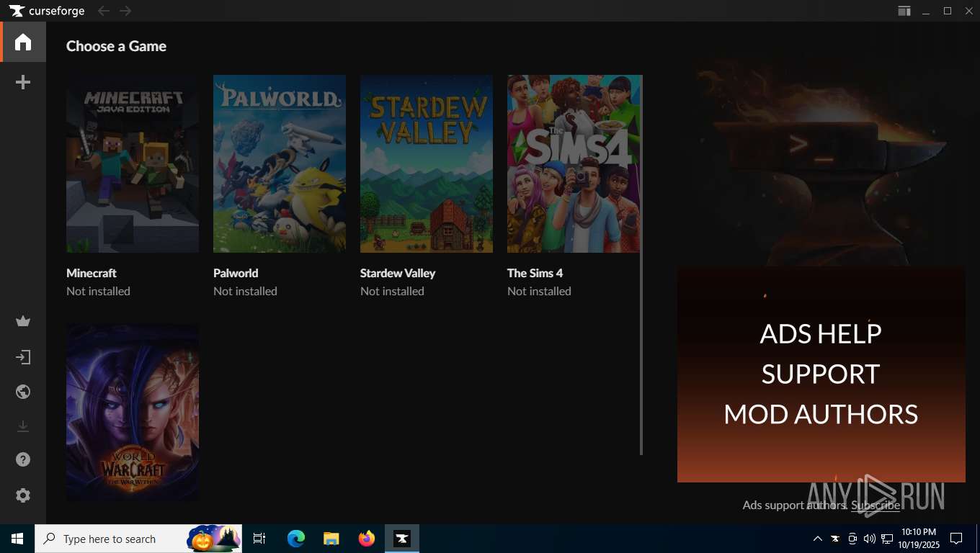
Task: Click the Stardew Valley title text
Action: click(398, 273)
